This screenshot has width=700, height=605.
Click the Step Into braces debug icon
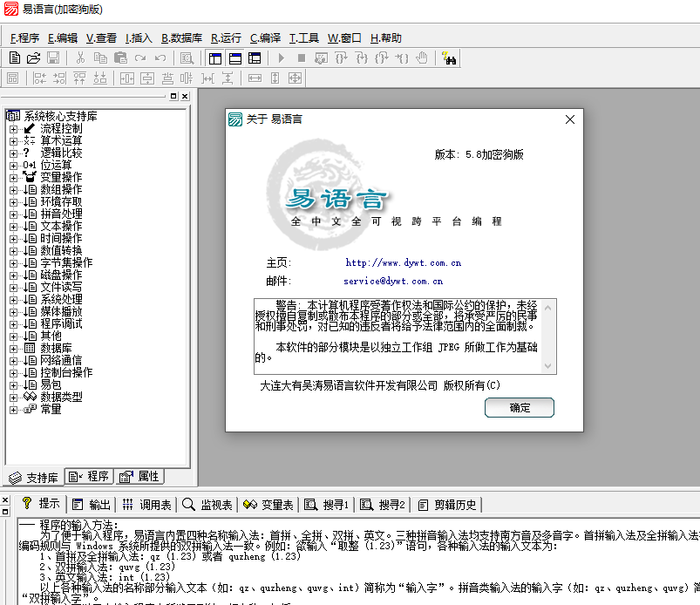(362, 58)
